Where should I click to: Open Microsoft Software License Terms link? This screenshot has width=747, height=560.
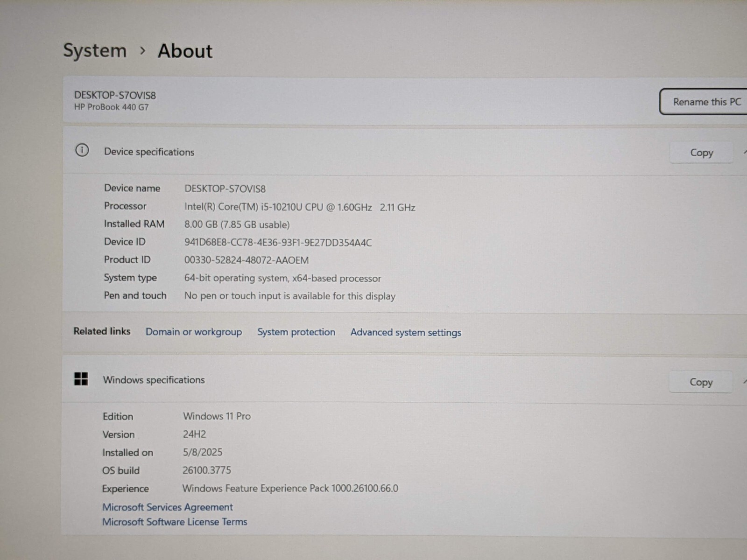[175, 522]
